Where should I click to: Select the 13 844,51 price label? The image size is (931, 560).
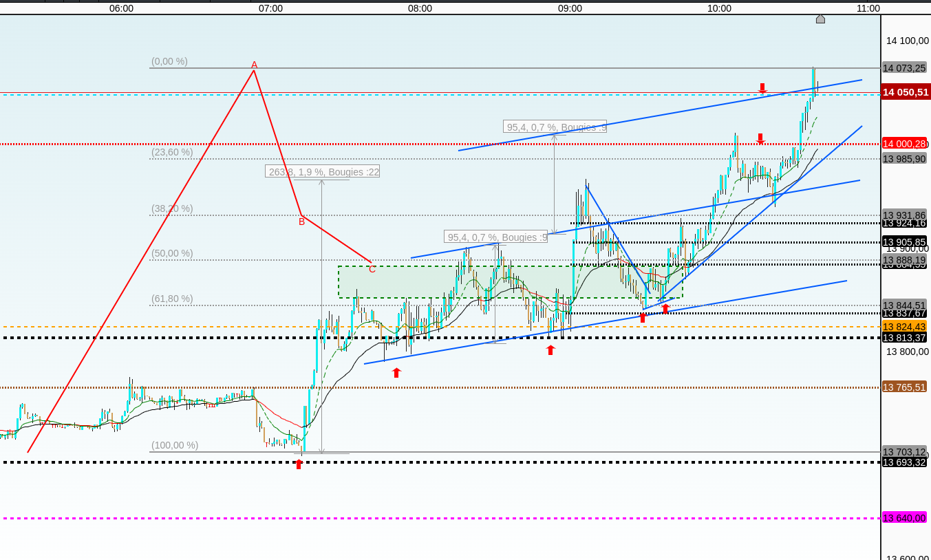point(904,305)
